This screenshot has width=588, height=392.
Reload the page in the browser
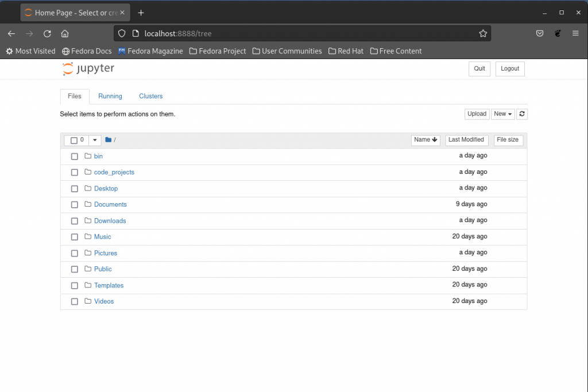pos(47,33)
